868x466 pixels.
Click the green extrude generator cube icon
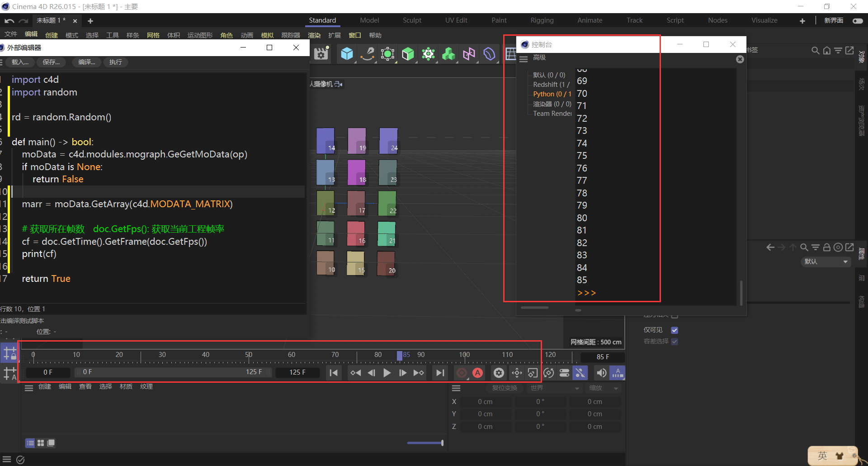(x=408, y=54)
